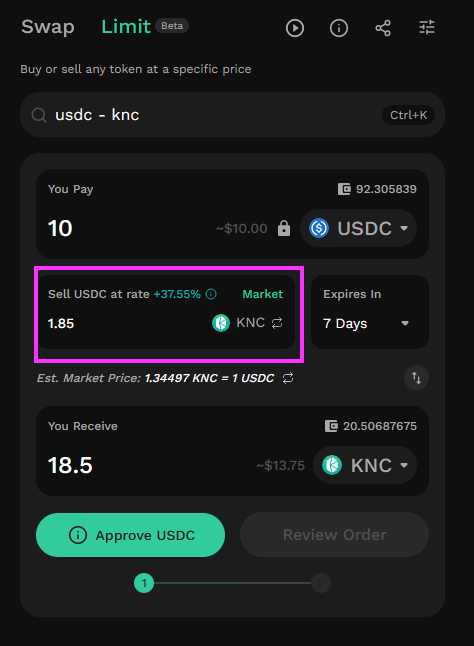The width and height of the screenshot is (474, 646).
Task: Select the Limit tab
Action: tap(126, 27)
